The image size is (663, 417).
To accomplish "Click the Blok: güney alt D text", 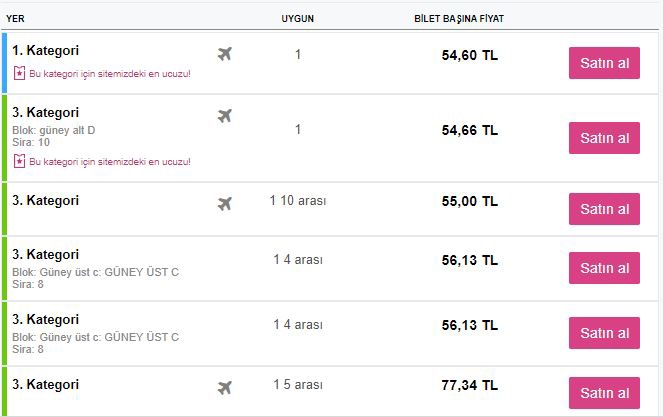I will coord(54,130).
